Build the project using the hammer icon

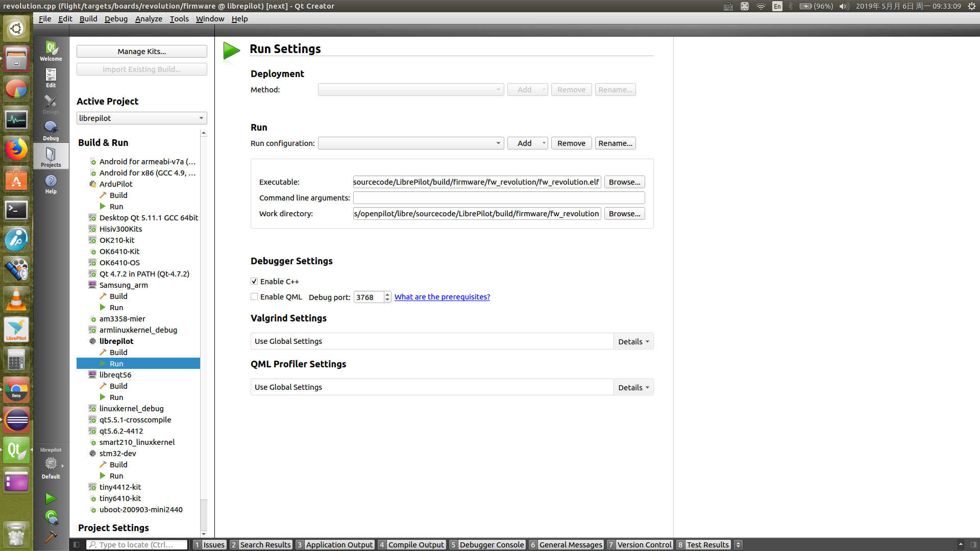coord(51,537)
